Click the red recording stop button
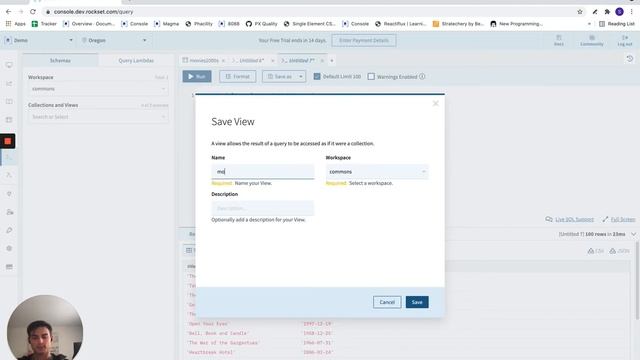 point(7,141)
